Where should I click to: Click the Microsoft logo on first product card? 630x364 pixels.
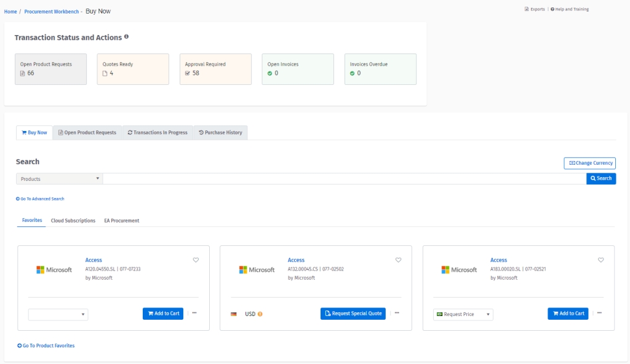(x=54, y=270)
